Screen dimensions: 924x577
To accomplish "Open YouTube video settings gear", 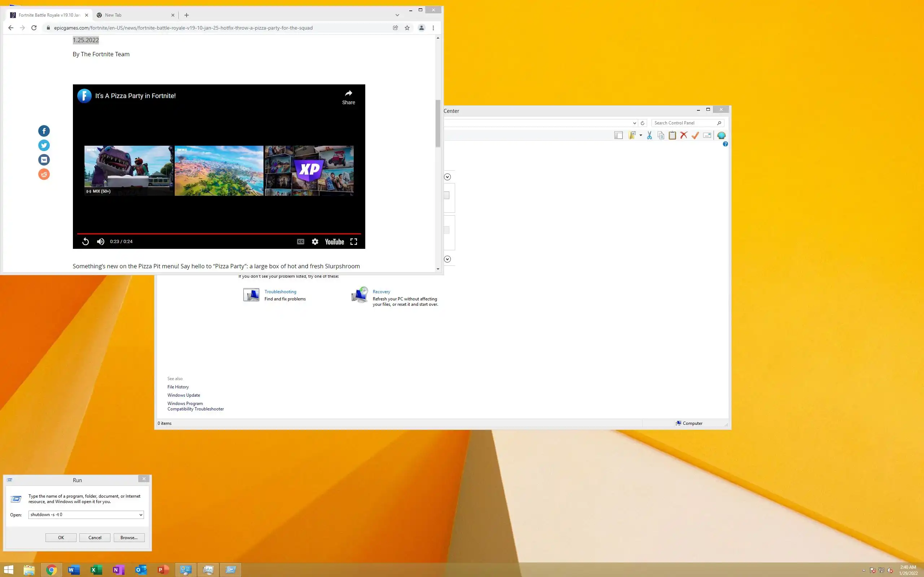I will 315,242.
